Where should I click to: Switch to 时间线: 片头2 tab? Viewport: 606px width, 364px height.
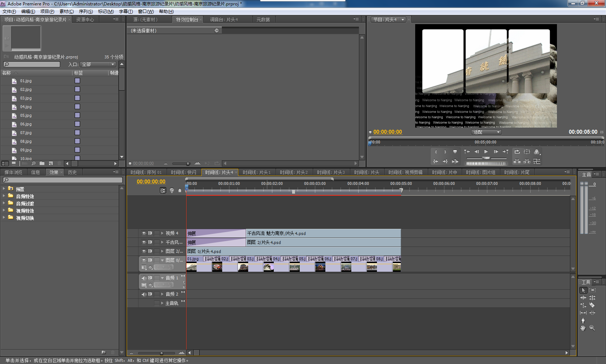[294, 172]
